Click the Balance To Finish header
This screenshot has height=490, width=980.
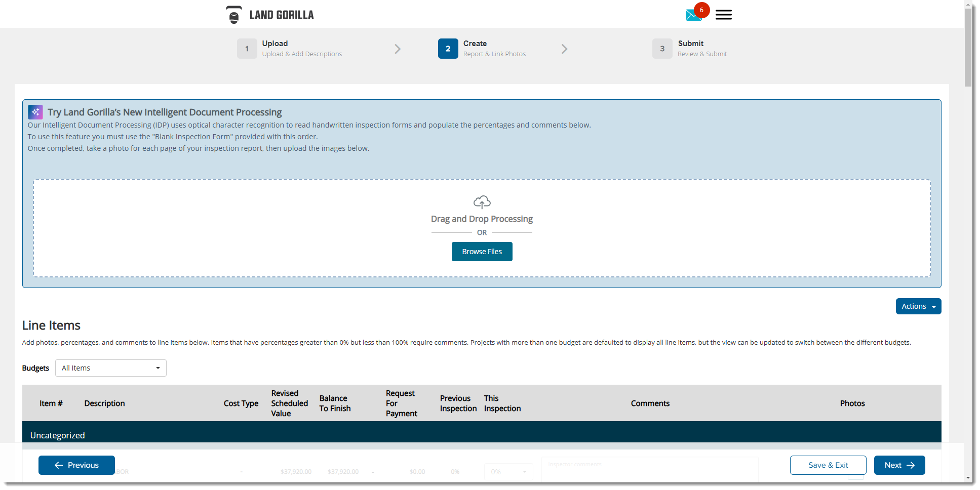[x=335, y=403]
